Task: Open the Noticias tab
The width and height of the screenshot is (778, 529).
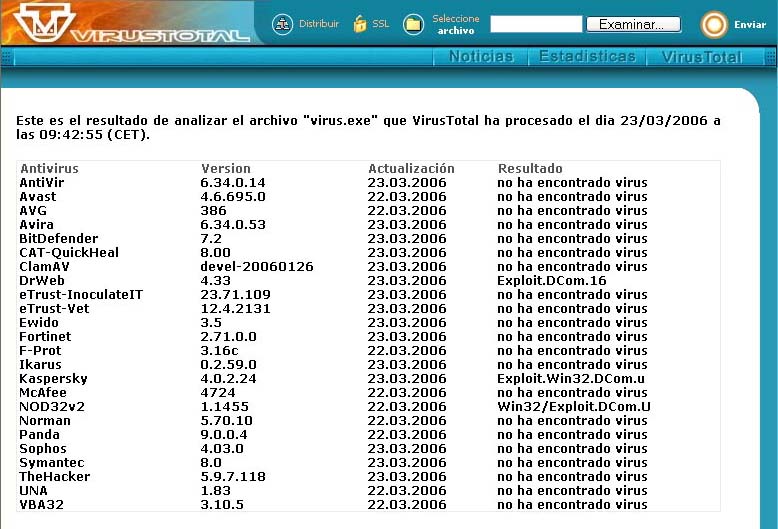Action: pos(481,57)
